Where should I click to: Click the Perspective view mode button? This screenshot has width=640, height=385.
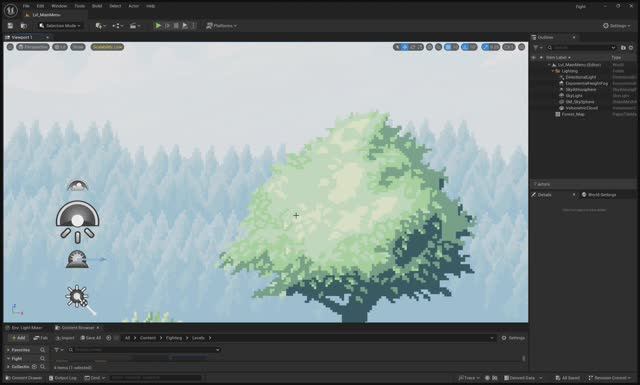tap(33, 47)
